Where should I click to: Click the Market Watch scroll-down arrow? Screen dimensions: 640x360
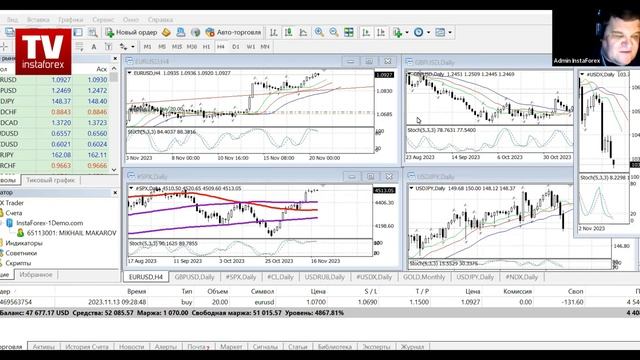tap(114, 170)
